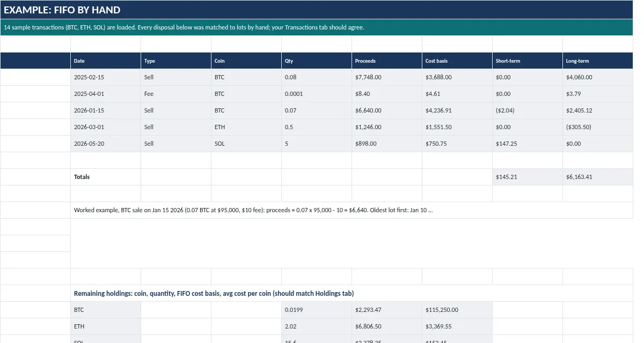This screenshot has height=343, width=644.
Task: Select the 'EXAMPLE: FIFO BY HAND' title cell
Action: pyautogui.click(x=317, y=10)
